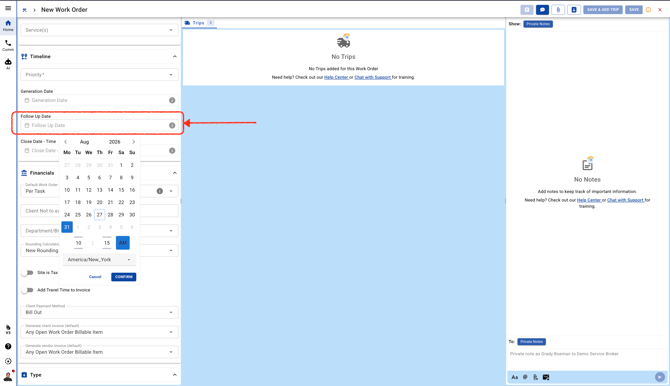Open the Rounding Calculation dropdown
Viewport: 670px width, 386px height.
100,250
